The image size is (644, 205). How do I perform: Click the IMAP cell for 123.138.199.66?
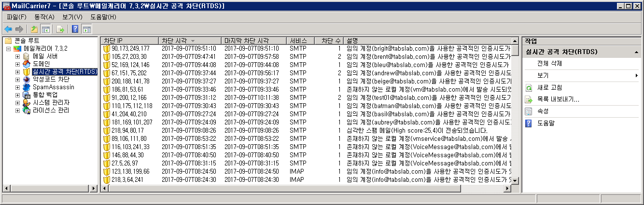296,171
